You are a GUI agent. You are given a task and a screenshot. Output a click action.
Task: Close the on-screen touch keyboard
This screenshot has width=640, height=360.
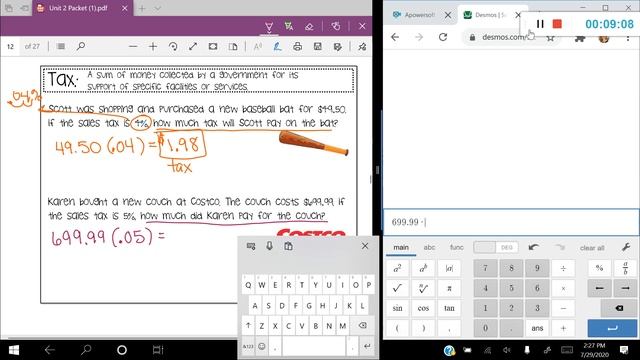[x=365, y=246]
